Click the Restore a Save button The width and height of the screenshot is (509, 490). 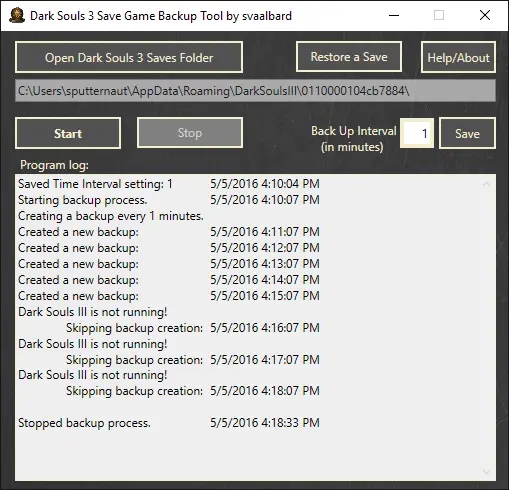click(349, 57)
